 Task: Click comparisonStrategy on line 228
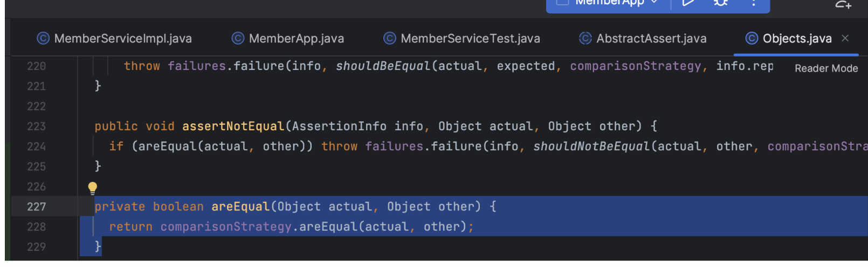click(x=226, y=227)
